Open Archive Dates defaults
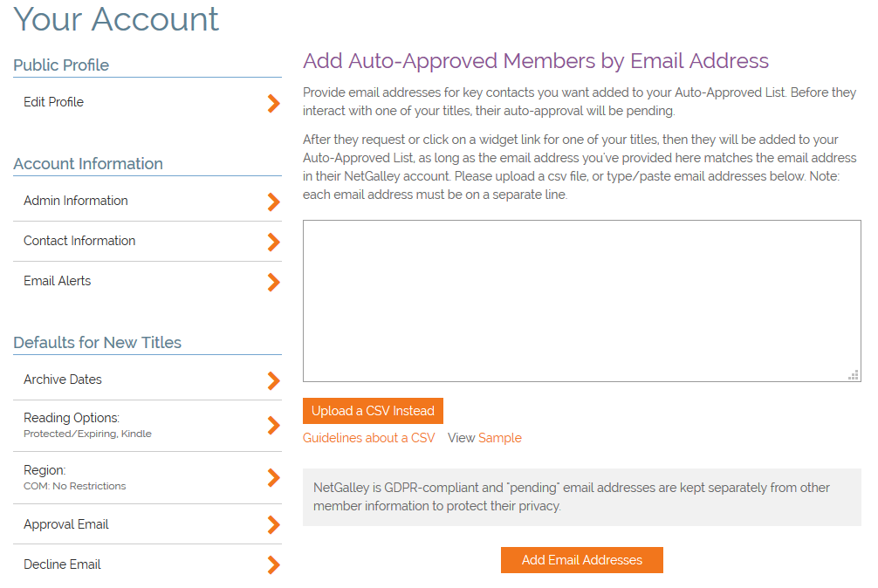Image resolution: width=878 pixels, height=588 pixels. coord(63,379)
